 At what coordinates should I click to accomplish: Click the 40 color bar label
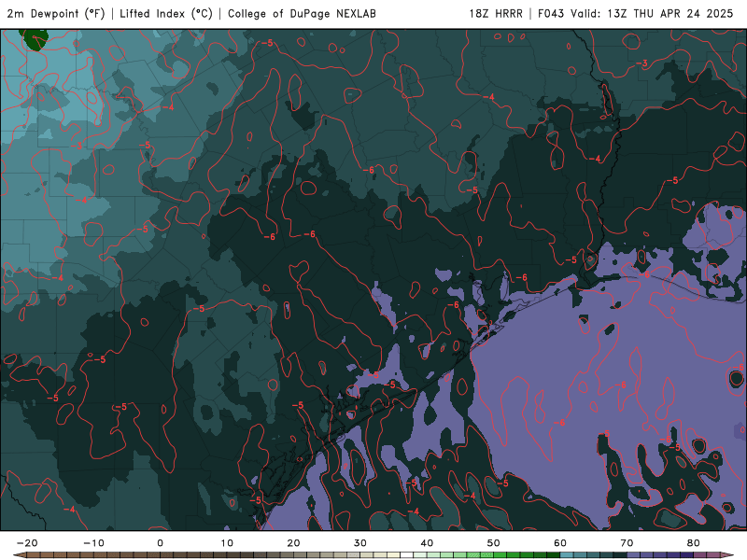pos(427,543)
